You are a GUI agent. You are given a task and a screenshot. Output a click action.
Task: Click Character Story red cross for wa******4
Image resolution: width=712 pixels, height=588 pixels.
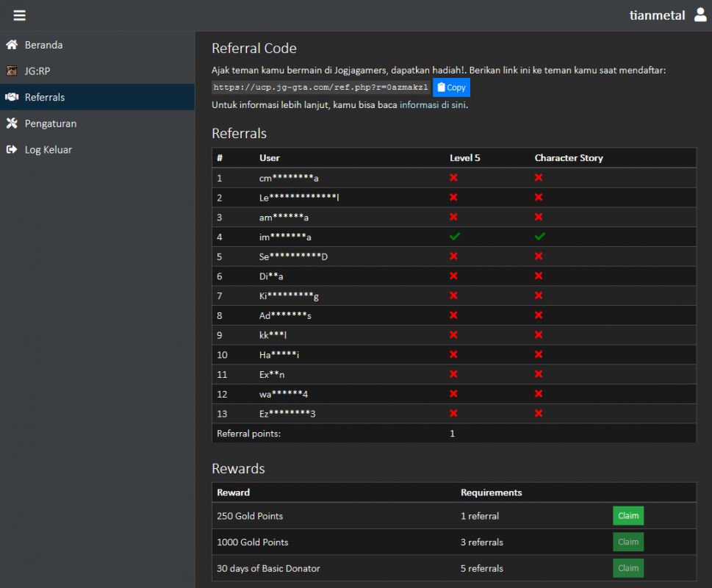point(539,394)
